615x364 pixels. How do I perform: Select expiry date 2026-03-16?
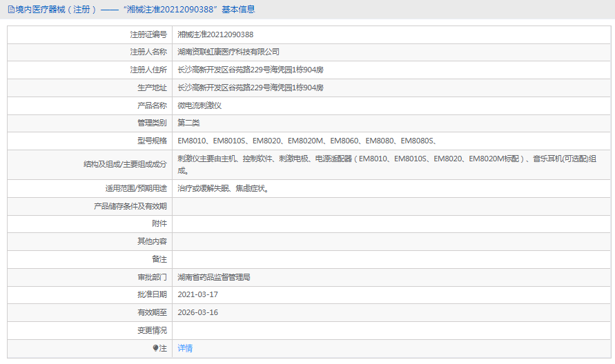(x=197, y=313)
